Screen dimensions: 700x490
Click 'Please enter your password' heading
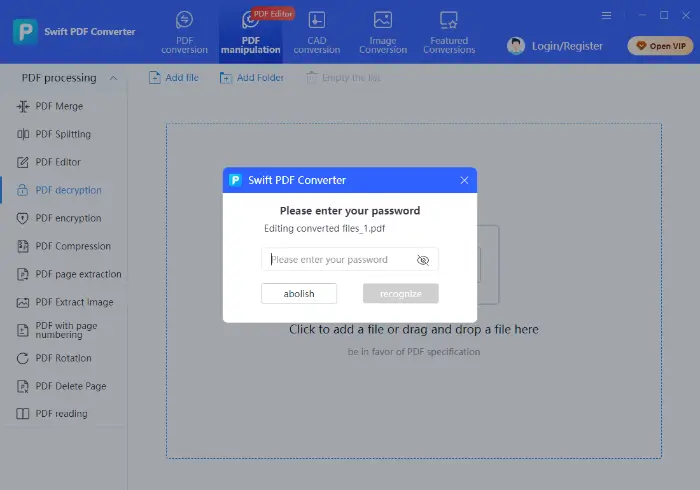(x=350, y=211)
